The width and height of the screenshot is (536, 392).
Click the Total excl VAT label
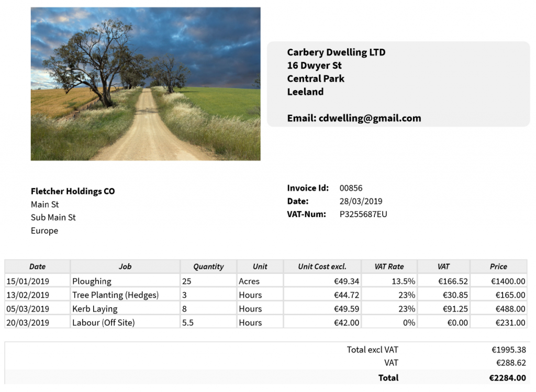coord(373,350)
